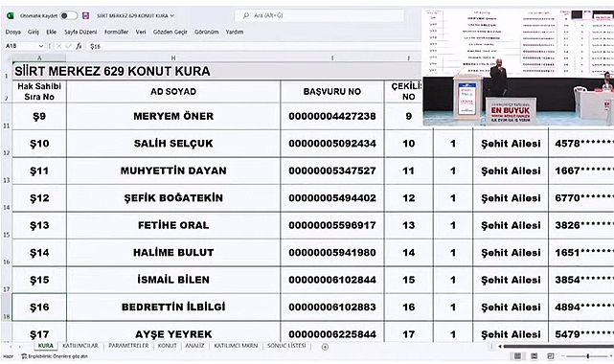Switch to the KURA sheet tab
Screen dimensions: 614x364
(46, 346)
